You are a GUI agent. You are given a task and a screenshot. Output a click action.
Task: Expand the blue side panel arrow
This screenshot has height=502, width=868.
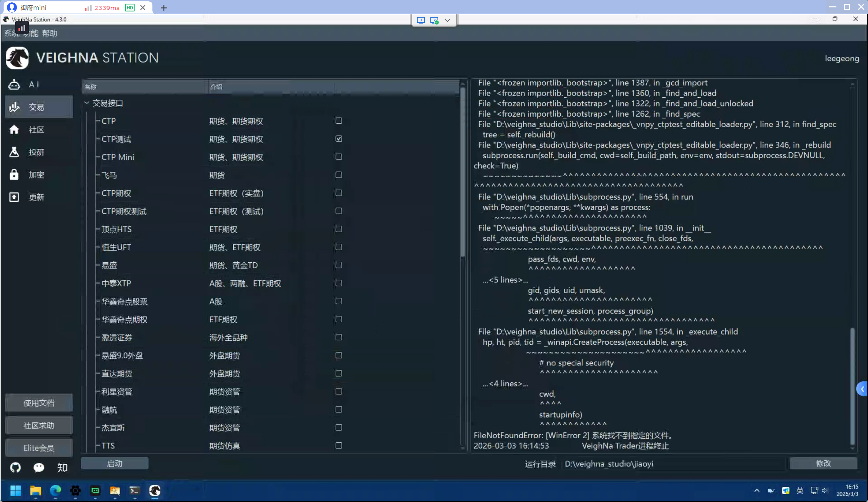862,389
